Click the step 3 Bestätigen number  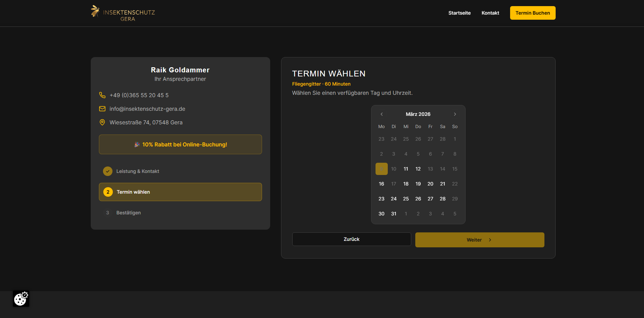108,213
